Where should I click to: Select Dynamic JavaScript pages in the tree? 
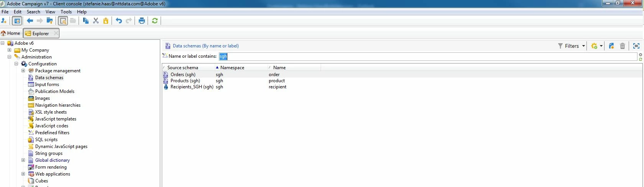point(61,146)
